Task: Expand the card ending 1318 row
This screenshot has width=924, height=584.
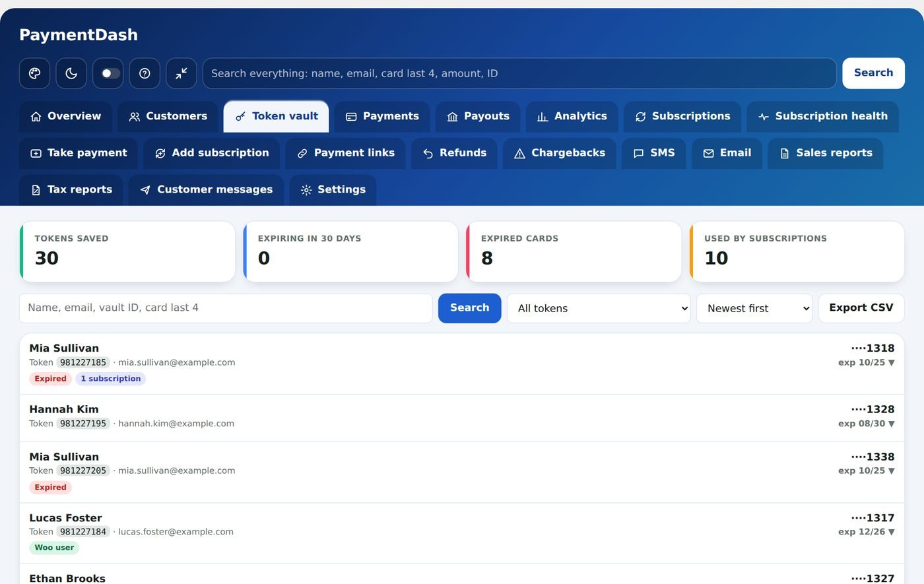Action: coord(462,364)
